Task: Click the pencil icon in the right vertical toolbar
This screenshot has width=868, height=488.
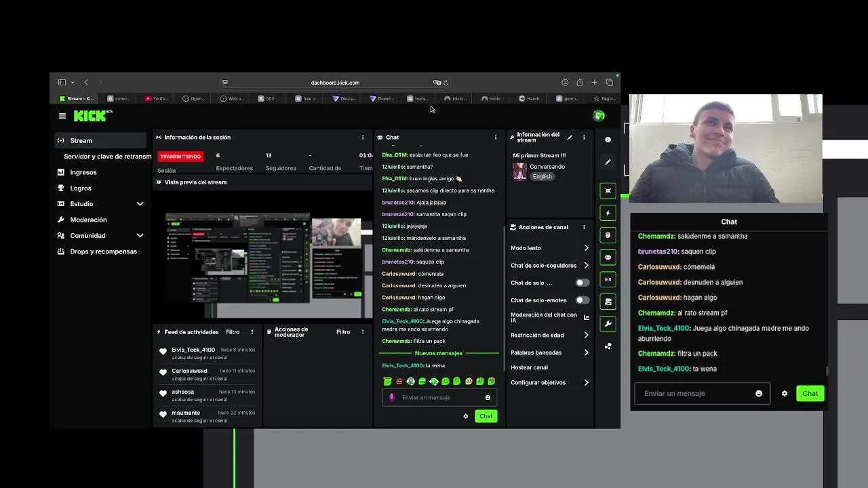Action: pos(608,162)
